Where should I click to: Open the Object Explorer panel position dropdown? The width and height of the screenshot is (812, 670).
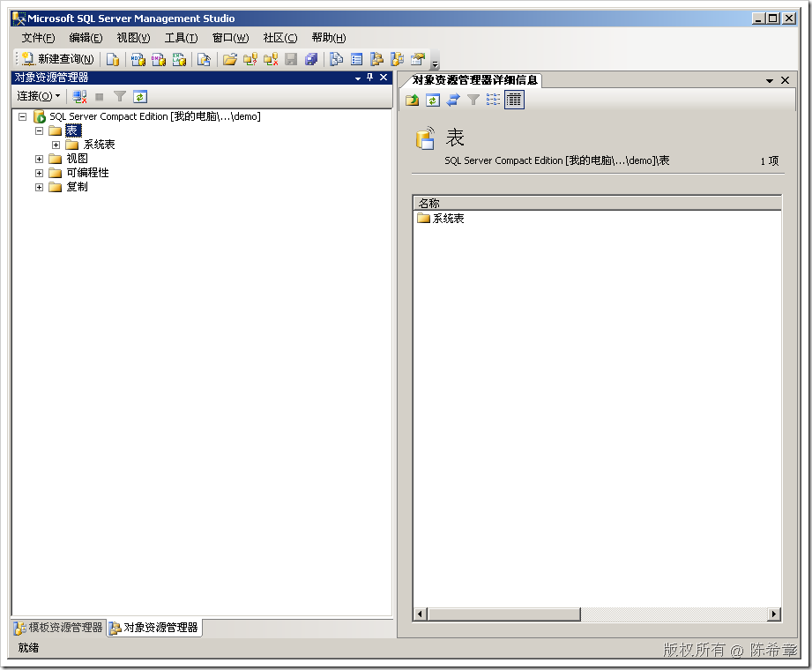click(x=358, y=78)
